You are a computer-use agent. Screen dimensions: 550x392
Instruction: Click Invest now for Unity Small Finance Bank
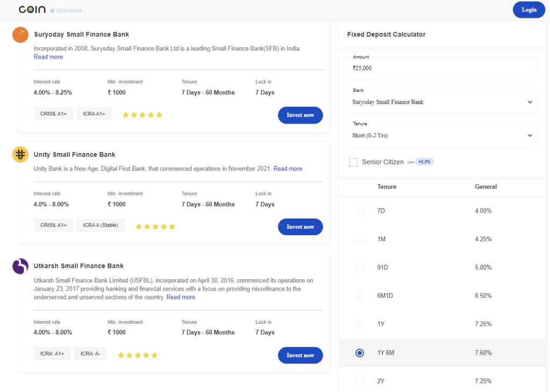click(300, 227)
